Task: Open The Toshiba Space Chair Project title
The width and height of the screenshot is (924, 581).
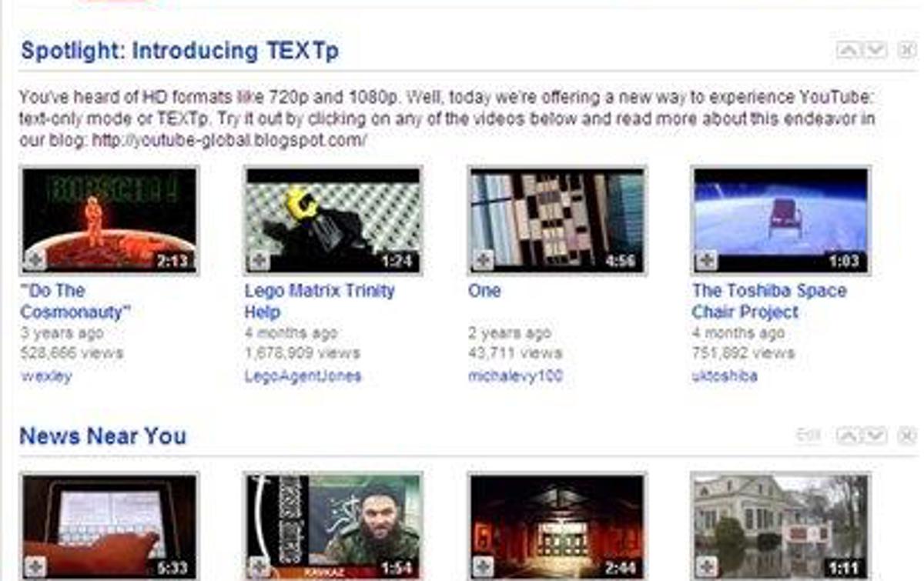Action: (769, 302)
